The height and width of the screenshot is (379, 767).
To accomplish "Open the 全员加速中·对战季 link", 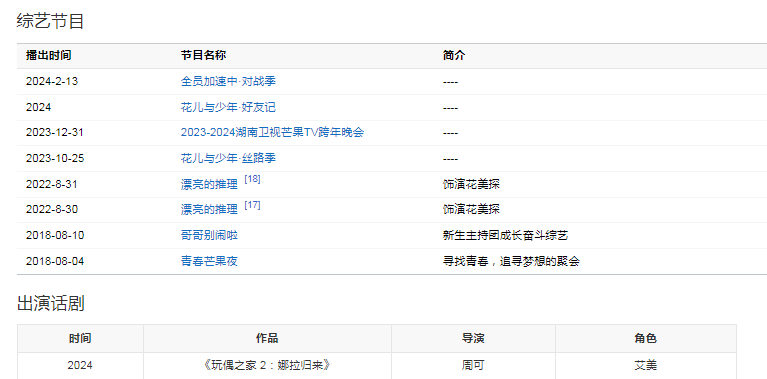I will point(228,81).
